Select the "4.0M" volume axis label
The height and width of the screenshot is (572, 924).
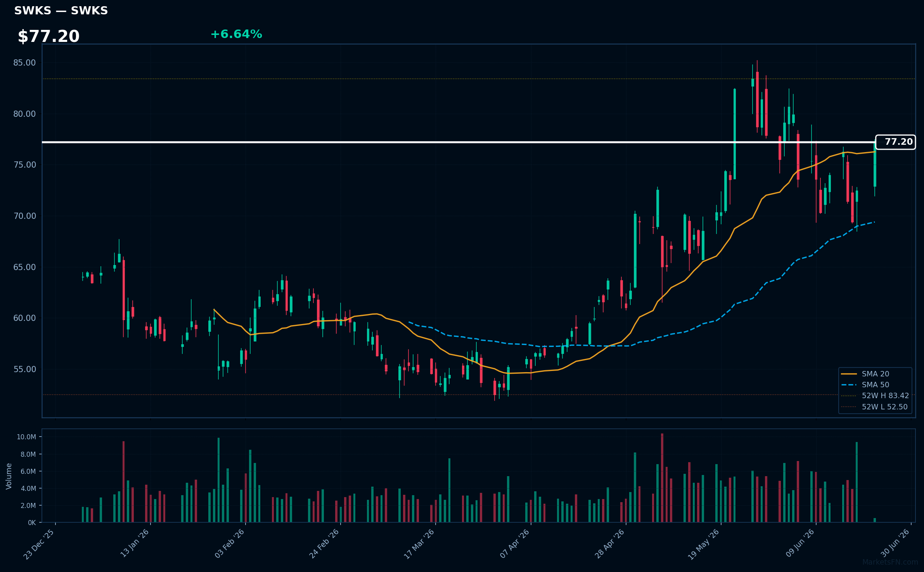(x=28, y=488)
